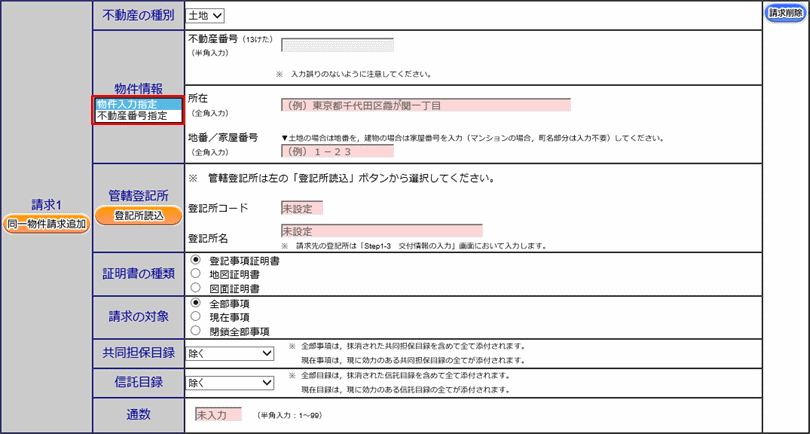Open the 不動産の種別 dropdown showing 土地
Screen dimensions: 810x434
[x=205, y=16]
